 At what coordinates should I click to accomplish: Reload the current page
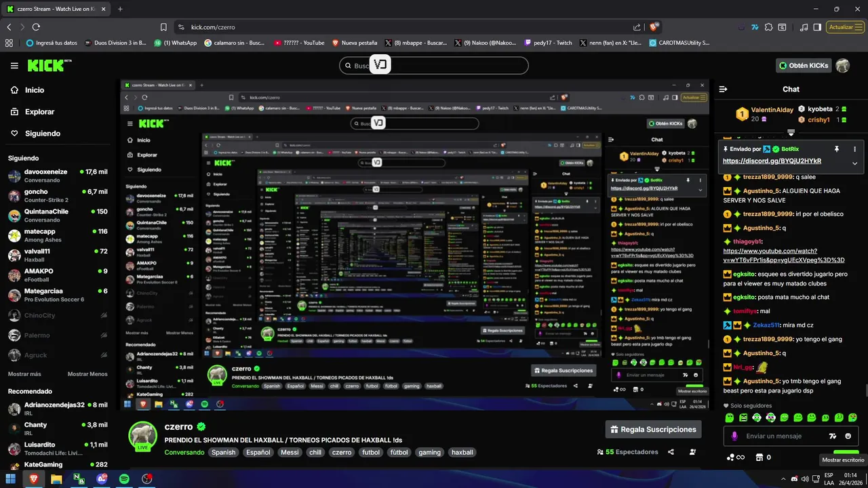pos(36,27)
